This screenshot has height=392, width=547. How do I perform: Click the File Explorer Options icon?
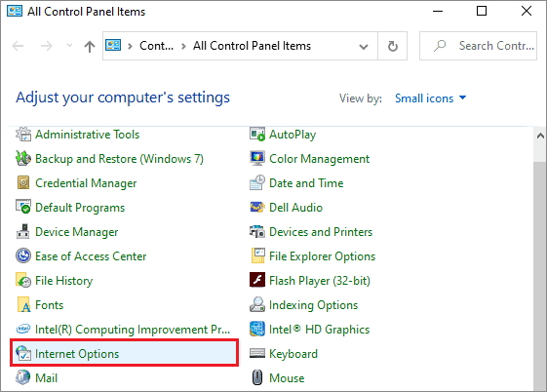tap(258, 256)
